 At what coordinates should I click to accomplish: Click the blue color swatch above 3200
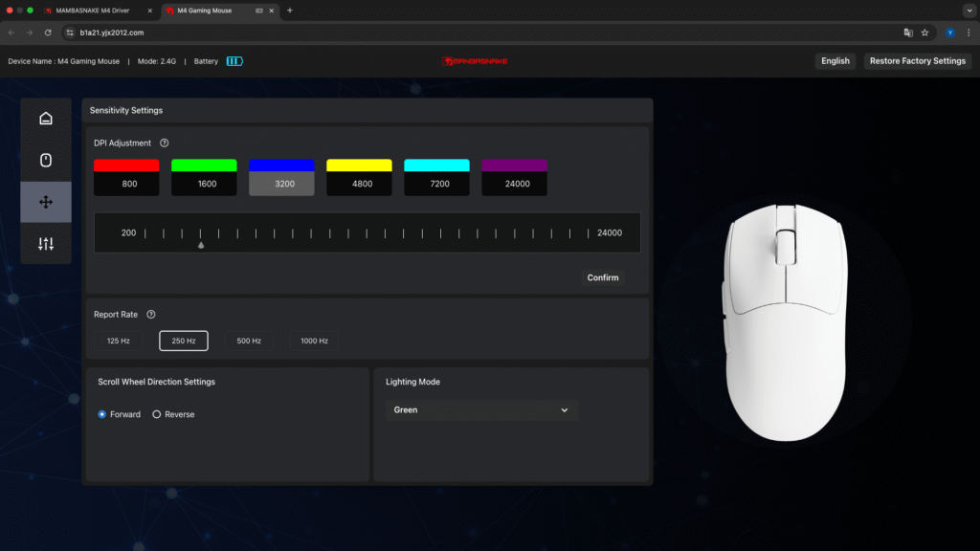(281, 165)
